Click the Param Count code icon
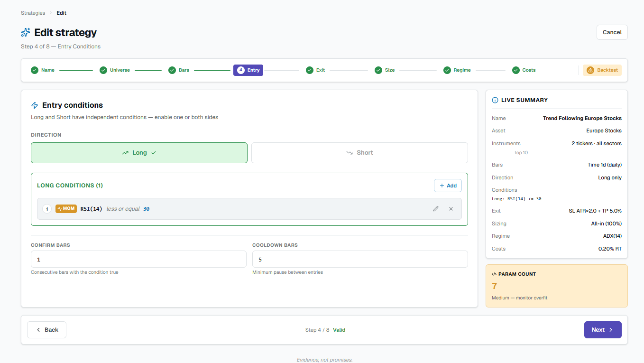 [494, 274]
